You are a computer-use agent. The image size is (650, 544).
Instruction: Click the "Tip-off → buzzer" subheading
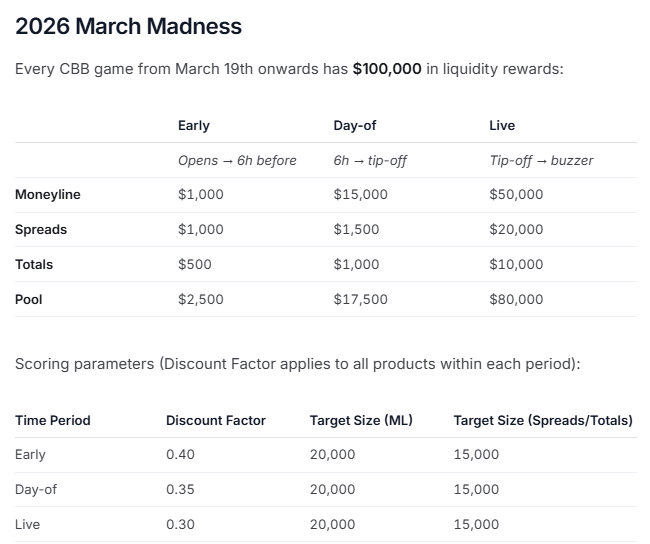[x=541, y=160]
